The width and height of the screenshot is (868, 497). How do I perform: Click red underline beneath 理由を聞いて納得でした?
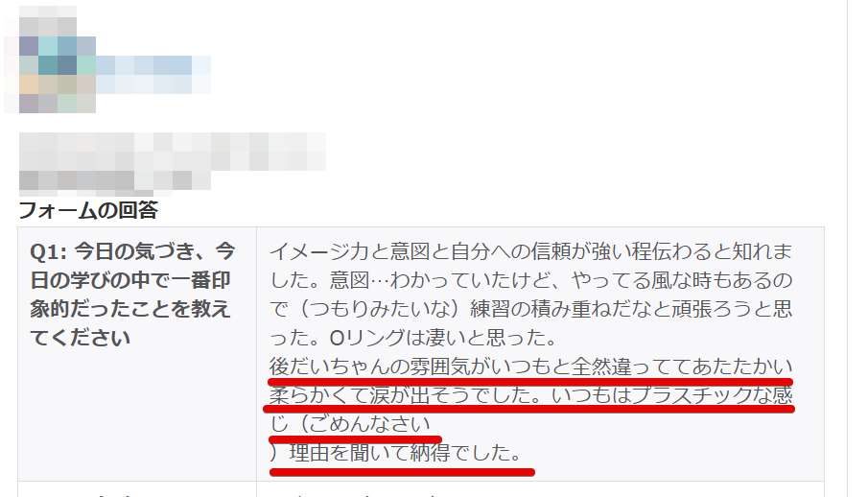403,472
